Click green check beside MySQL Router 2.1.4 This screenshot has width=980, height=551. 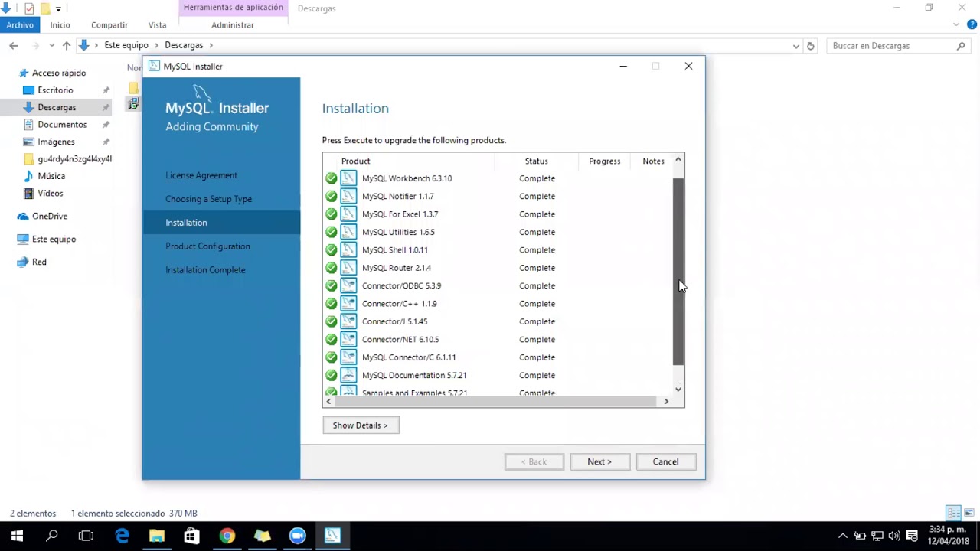click(x=331, y=268)
